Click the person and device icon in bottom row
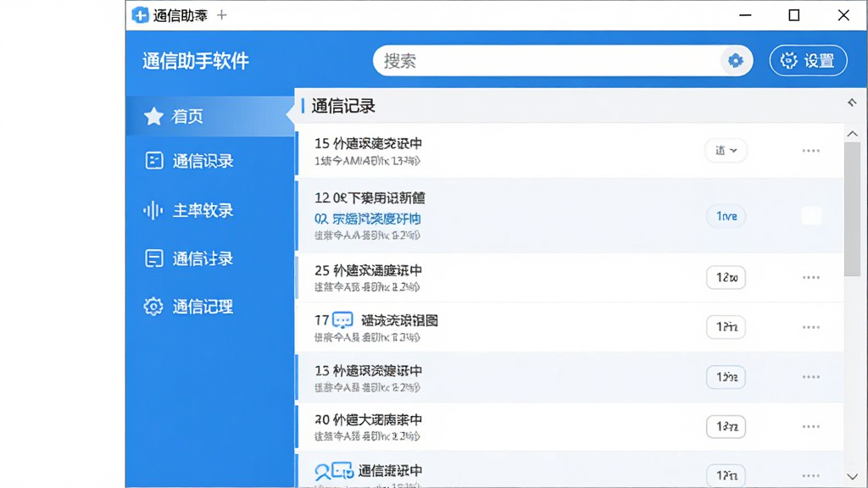Viewport: 868px width, 488px height. [334, 471]
